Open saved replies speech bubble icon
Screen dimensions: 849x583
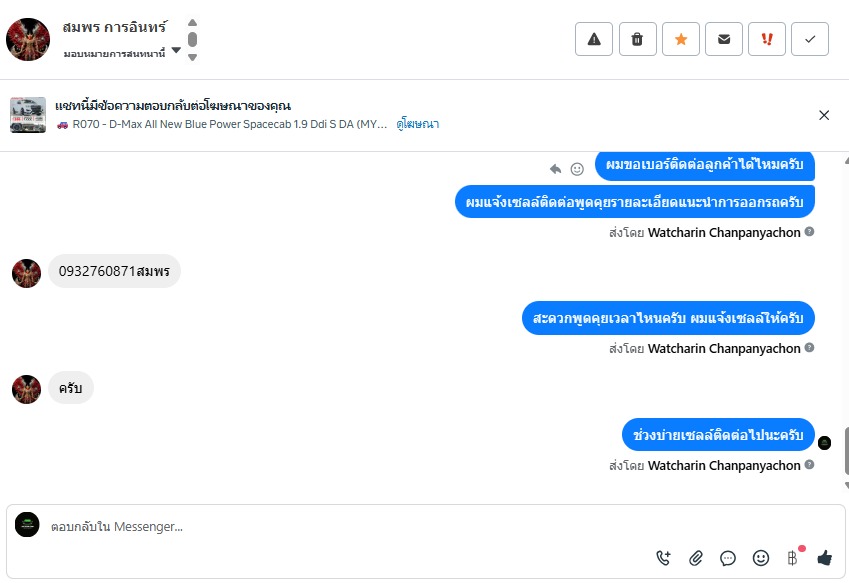[x=728, y=558]
